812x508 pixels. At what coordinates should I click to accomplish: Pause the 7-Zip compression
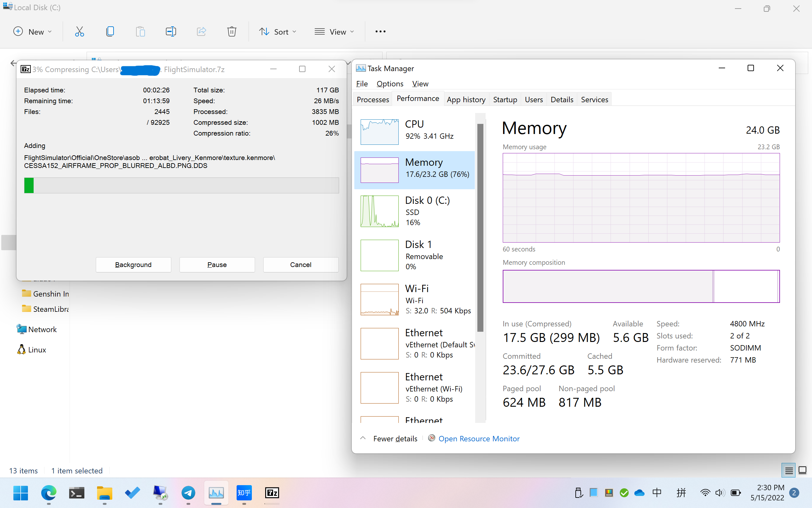click(x=217, y=265)
